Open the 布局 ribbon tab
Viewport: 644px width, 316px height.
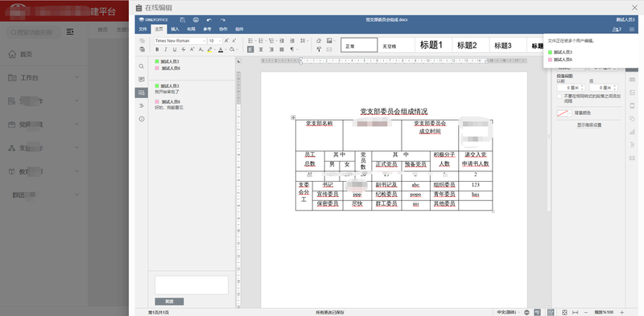coord(191,29)
